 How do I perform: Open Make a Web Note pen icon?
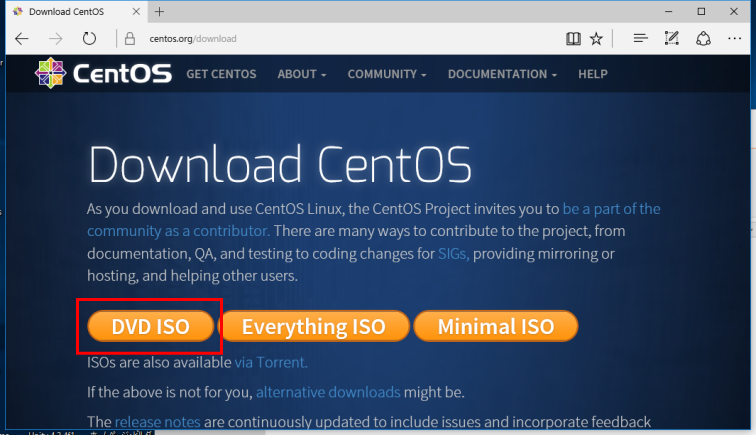click(x=672, y=38)
